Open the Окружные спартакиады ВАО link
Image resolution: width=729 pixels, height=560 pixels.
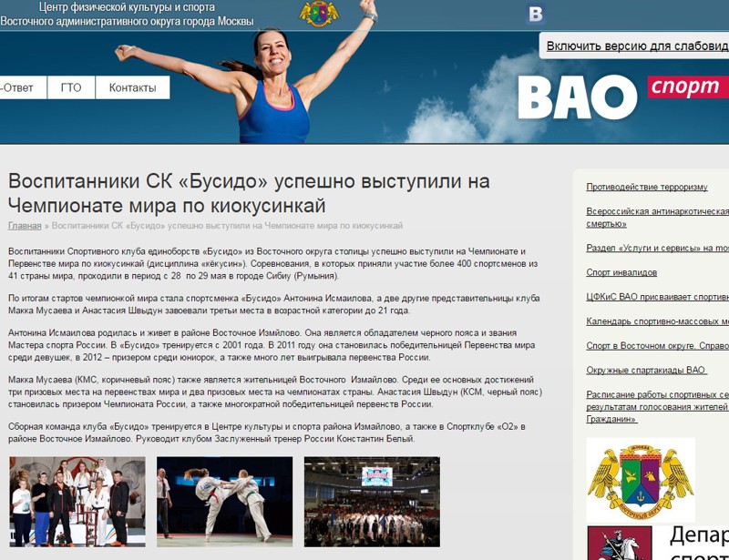pos(646,370)
